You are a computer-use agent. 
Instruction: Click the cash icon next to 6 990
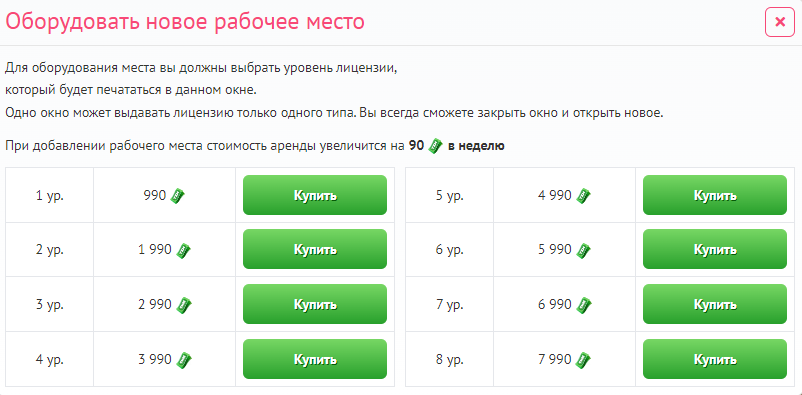click(x=583, y=305)
